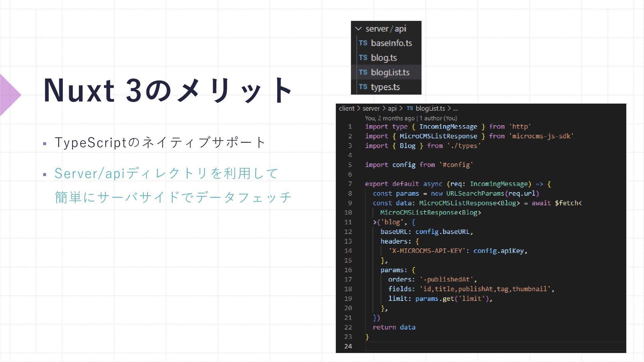This screenshot has height=362, width=644.
Task: Click '$fetch' on line 9
Action: click(567, 203)
